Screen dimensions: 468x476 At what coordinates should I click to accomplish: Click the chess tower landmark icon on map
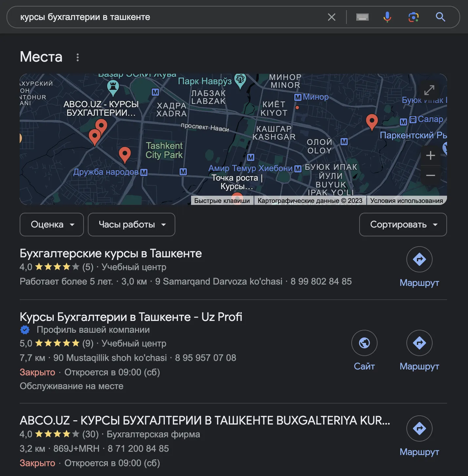tap(113, 88)
